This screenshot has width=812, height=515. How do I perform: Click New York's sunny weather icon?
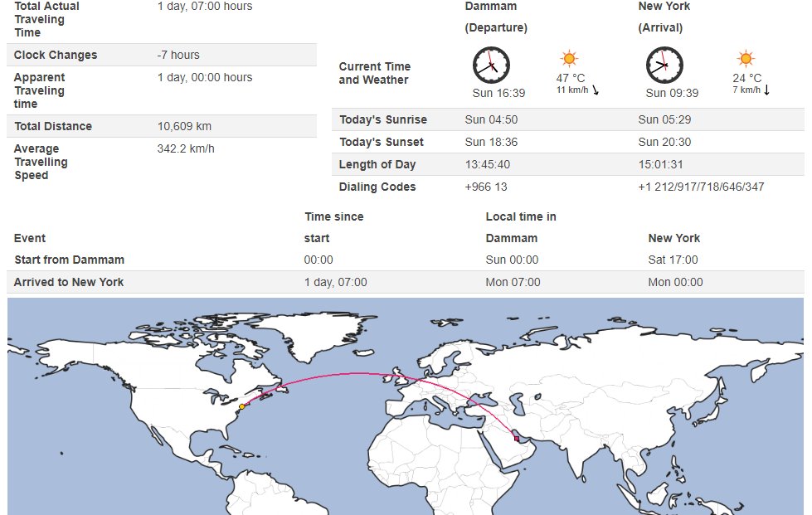tap(745, 59)
